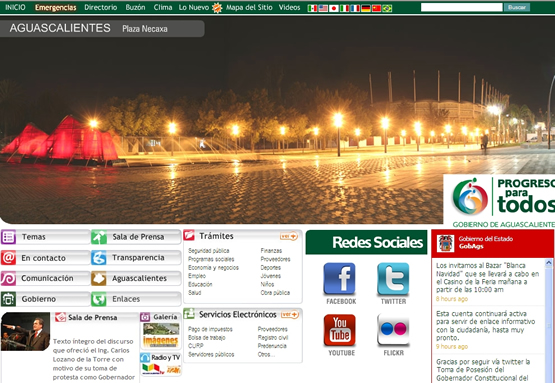Open the Jóvenes link

click(270, 276)
